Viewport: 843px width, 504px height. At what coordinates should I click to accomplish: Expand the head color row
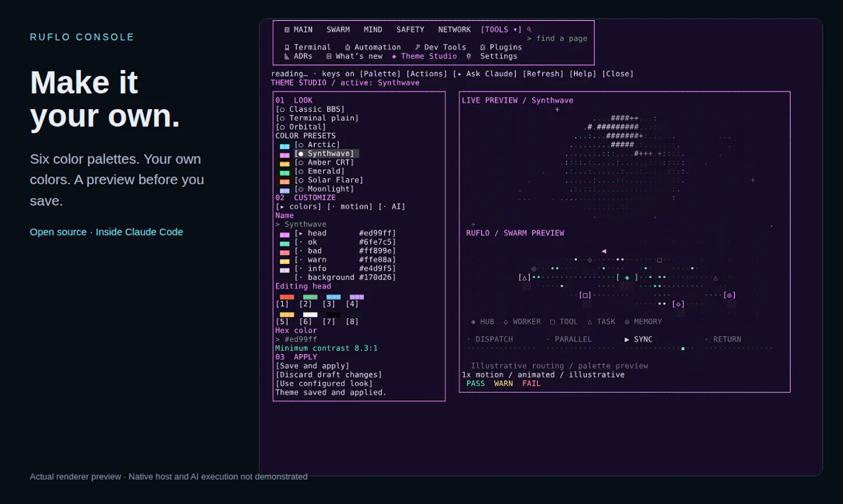point(345,233)
